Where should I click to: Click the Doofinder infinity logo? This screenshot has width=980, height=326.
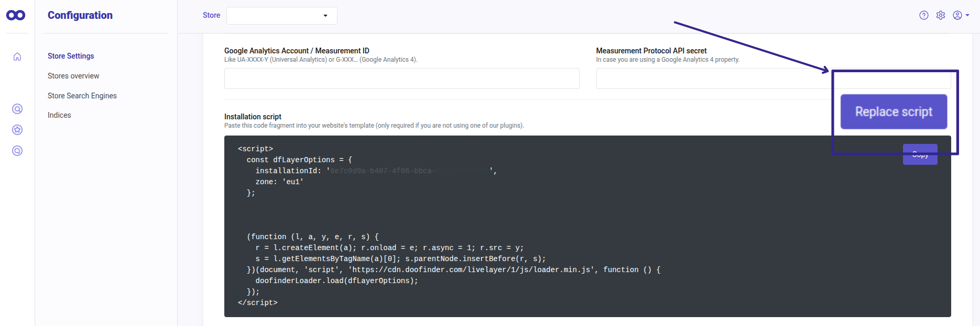tap(16, 15)
